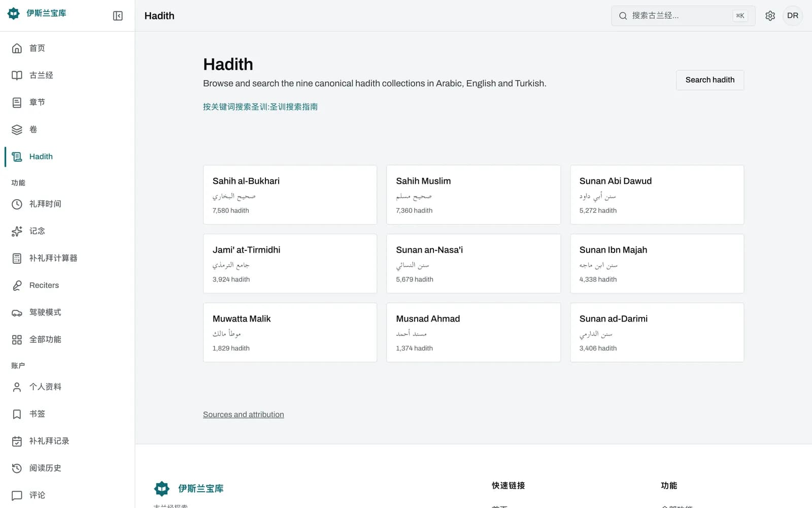Screen dimensions: 812x508
Task: Click the sparkle icon for 记念
Action: 17,231
